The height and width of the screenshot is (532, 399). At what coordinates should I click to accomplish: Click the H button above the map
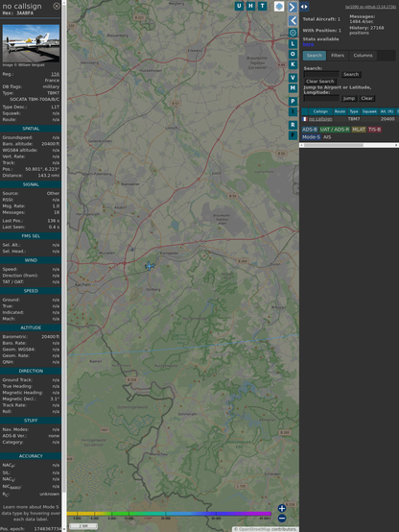pyautogui.click(x=251, y=6)
